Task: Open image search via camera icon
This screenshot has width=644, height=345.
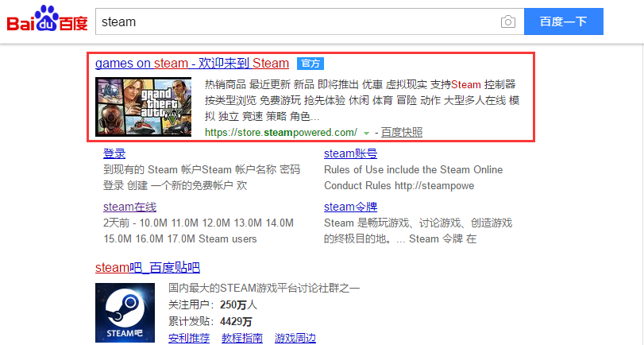Action: click(x=508, y=21)
